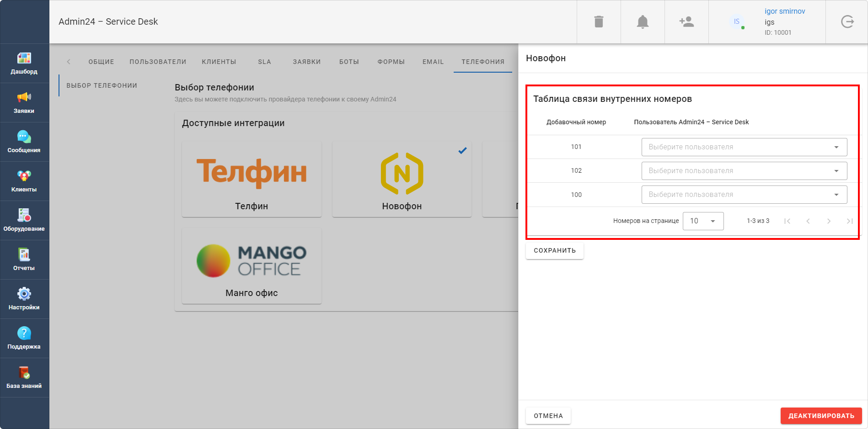This screenshot has height=429, width=868.
Task: Open Отчеты in the sidebar
Action: pos(24,260)
